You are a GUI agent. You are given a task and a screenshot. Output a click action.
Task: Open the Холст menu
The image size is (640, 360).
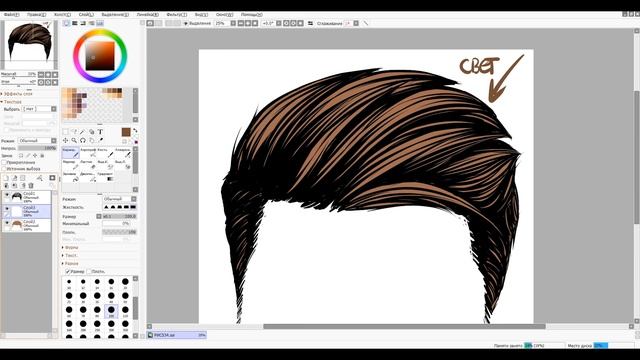pos(62,14)
